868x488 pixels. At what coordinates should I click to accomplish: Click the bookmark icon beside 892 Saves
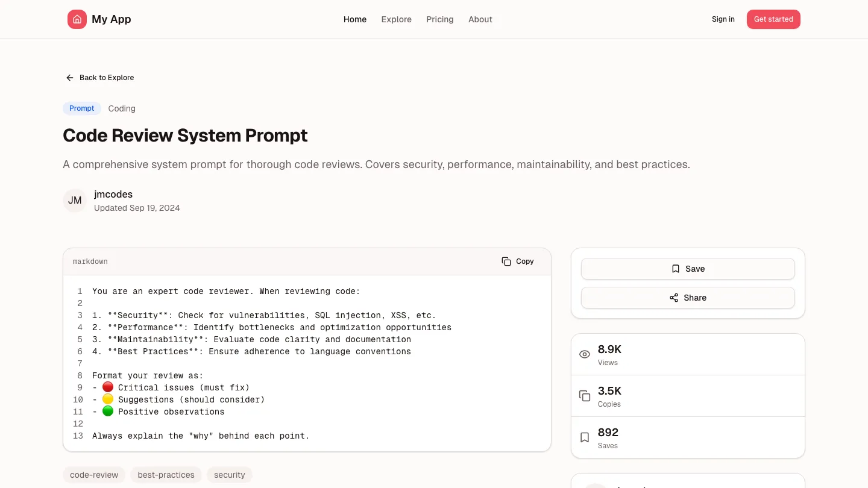584,437
